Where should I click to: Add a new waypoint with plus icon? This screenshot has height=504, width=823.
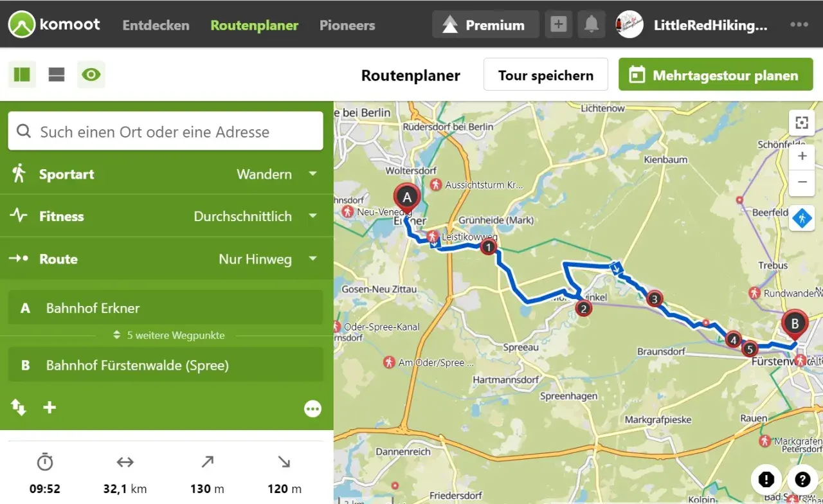point(50,408)
